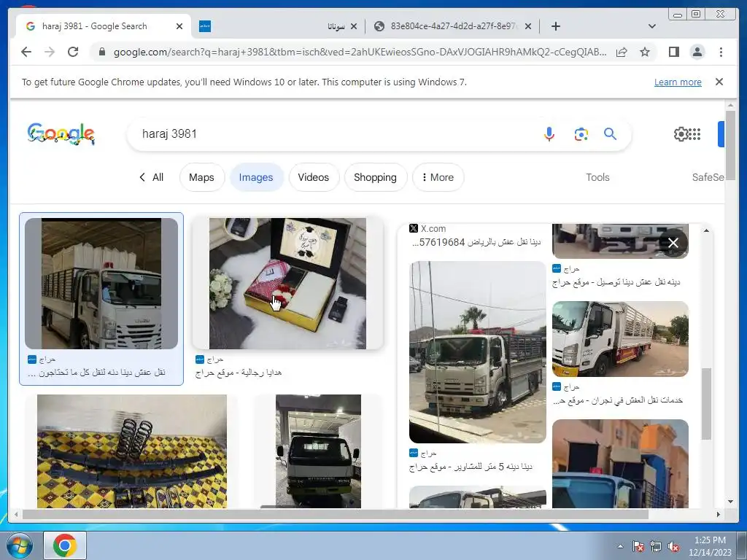The width and height of the screenshot is (747, 560).
Task: Go back to the previous page
Action: [x=26, y=52]
